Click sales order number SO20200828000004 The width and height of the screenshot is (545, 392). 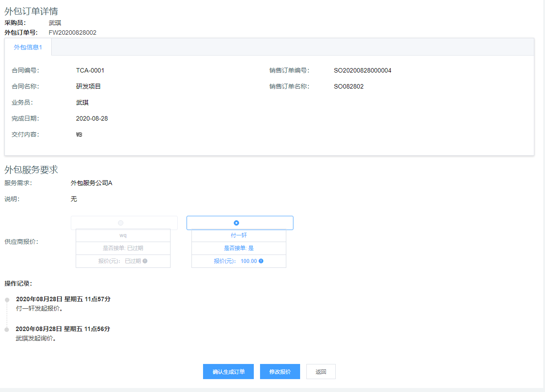(x=362, y=70)
